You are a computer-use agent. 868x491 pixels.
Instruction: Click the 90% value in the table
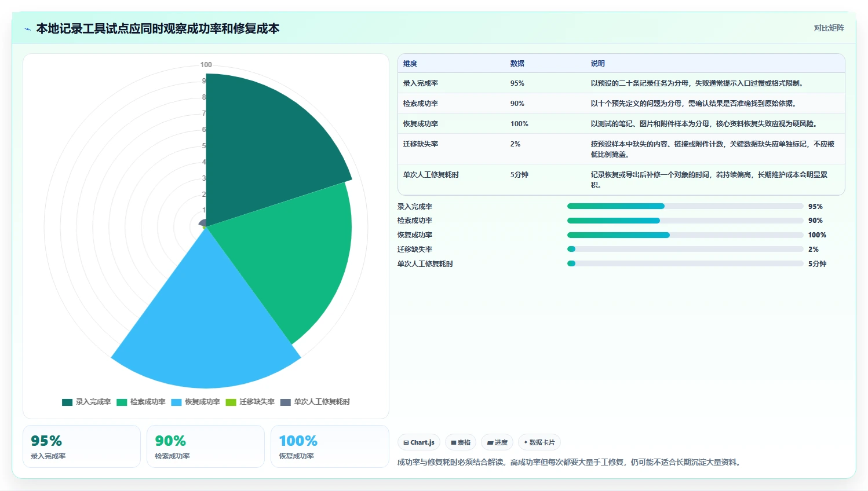click(x=517, y=104)
